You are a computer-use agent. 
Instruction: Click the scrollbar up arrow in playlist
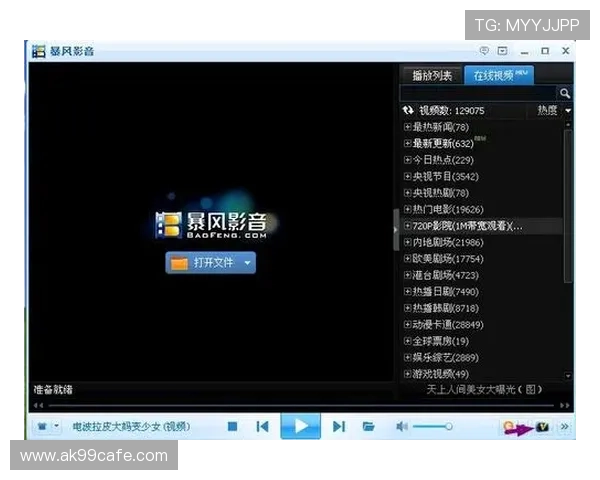point(568,125)
